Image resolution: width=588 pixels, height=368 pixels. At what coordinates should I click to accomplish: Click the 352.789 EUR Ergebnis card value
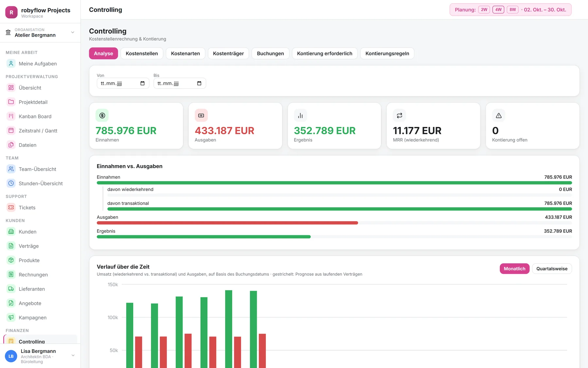(325, 131)
